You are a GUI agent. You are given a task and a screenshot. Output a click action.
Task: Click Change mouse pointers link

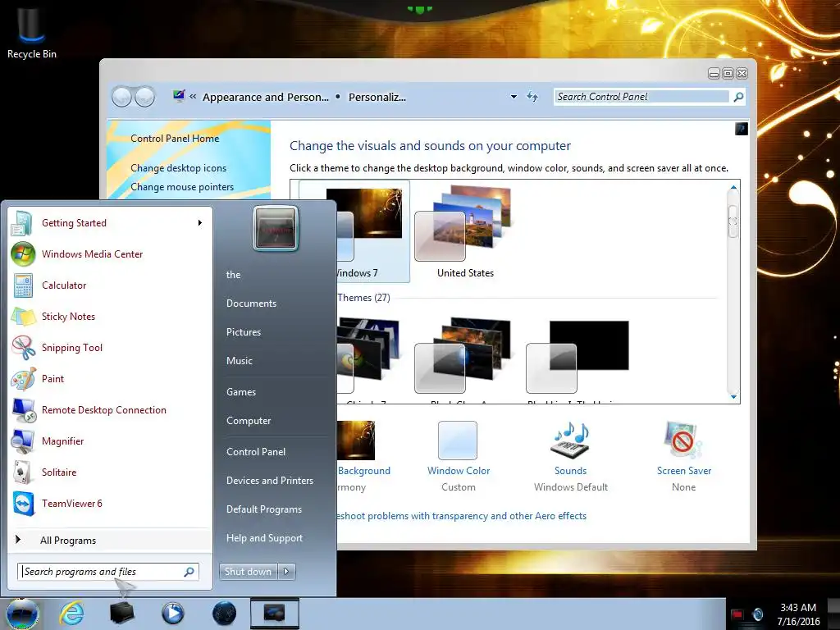pyautogui.click(x=182, y=187)
